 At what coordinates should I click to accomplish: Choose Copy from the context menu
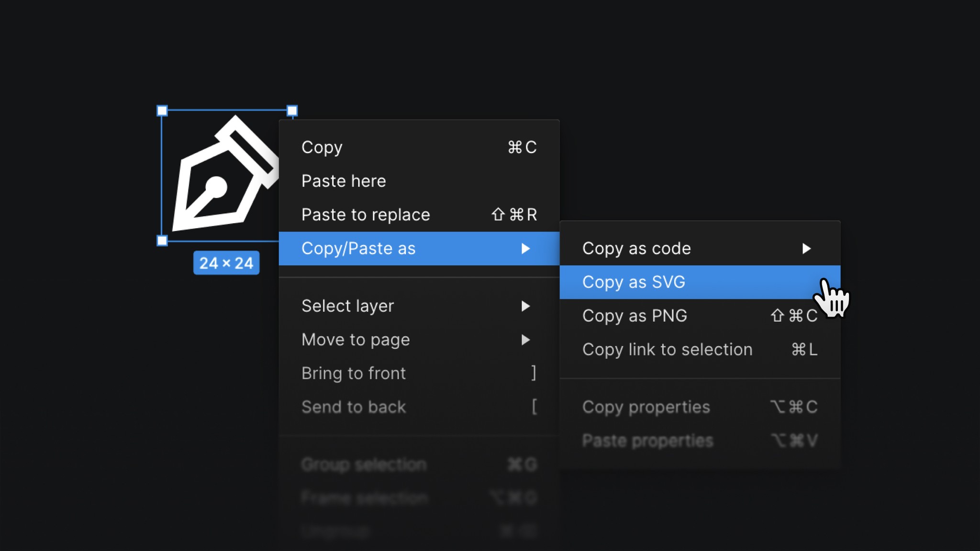322,147
